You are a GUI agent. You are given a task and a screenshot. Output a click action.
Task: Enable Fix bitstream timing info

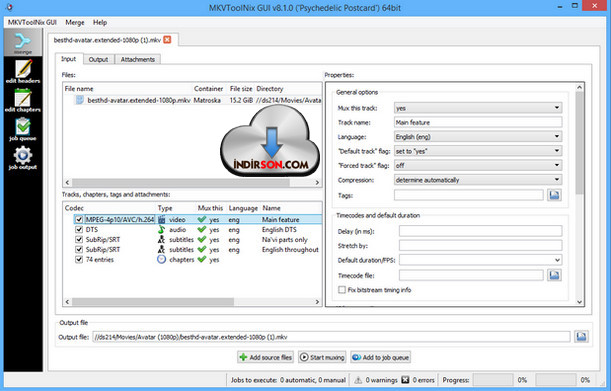(342, 290)
